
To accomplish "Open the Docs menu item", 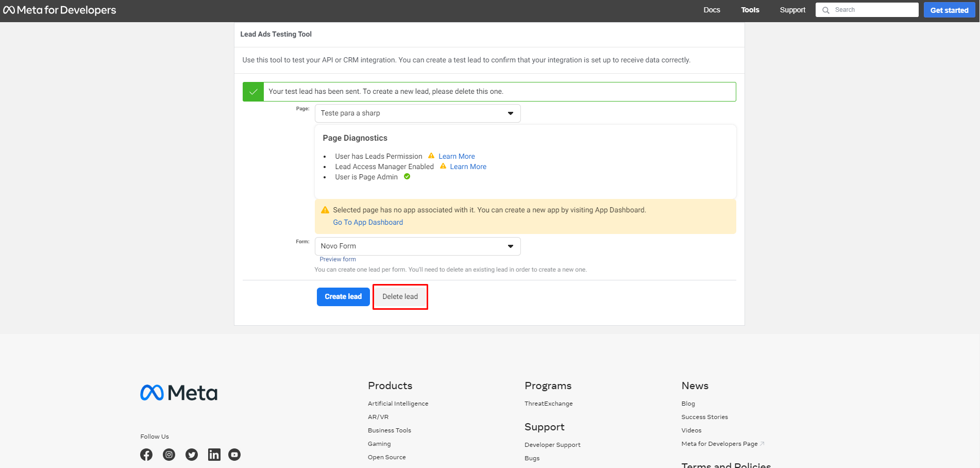I will point(712,10).
